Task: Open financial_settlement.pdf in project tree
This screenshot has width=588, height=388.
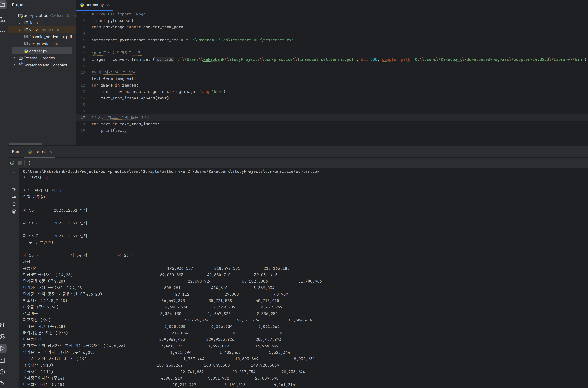Action: (x=51, y=37)
